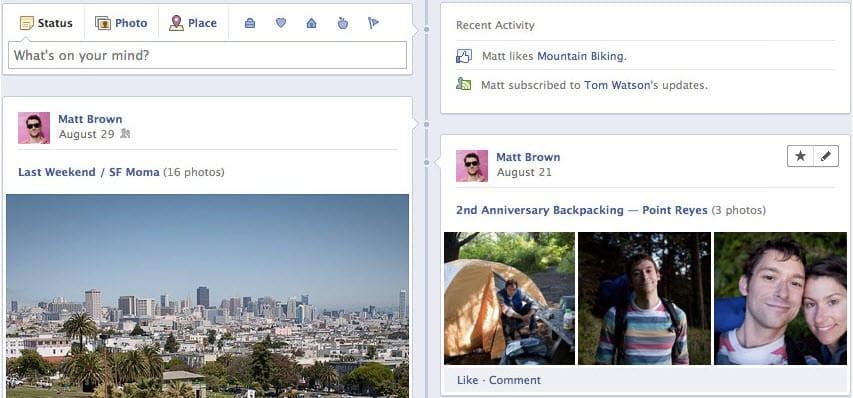Image resolution: width=853 pixels, height=398 pixels.
Task: Click the Place map pin icon
Action: pos(176,23)
